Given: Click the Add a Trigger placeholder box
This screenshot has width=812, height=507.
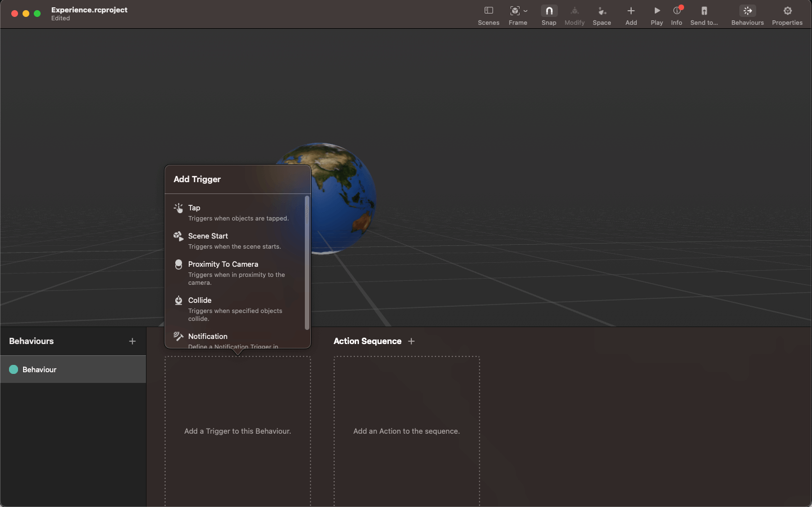Looking at the screenshot, I should click(238, 431).
